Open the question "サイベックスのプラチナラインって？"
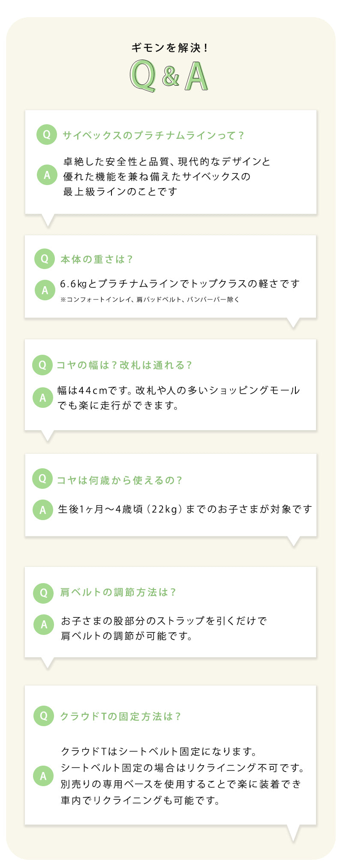This screenshot has width=343, height=868. point(153,135)
